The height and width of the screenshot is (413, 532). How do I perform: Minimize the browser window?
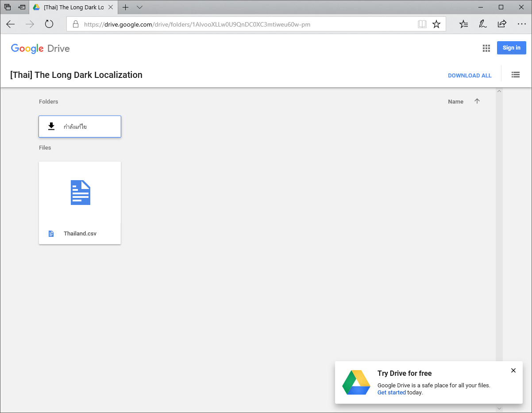click(481, 7)
